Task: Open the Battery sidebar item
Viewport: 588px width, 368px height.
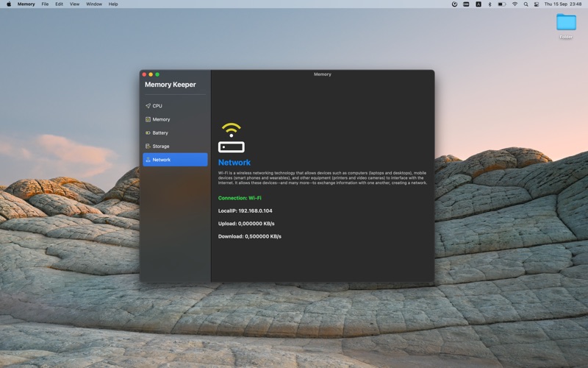Action: pyautogui.click(x=175, y=133)
